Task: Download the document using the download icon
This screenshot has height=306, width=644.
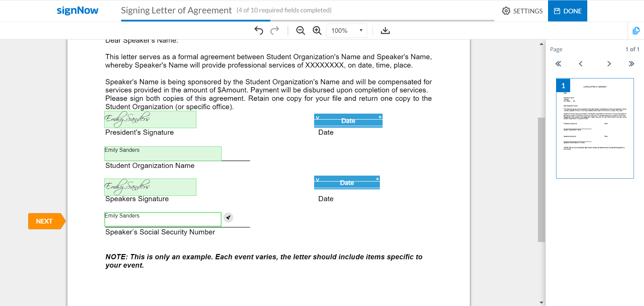Action: pos(385,30)
